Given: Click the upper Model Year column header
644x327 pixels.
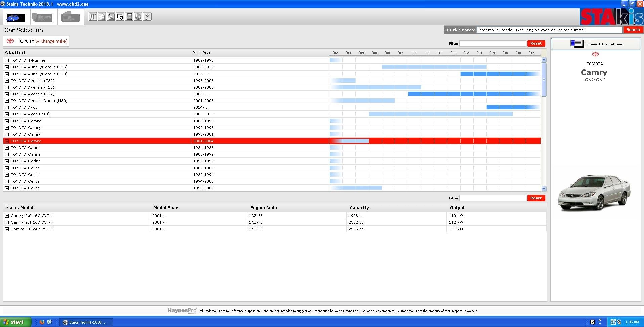Looking at the screenshot, I should tap(201, 53).
